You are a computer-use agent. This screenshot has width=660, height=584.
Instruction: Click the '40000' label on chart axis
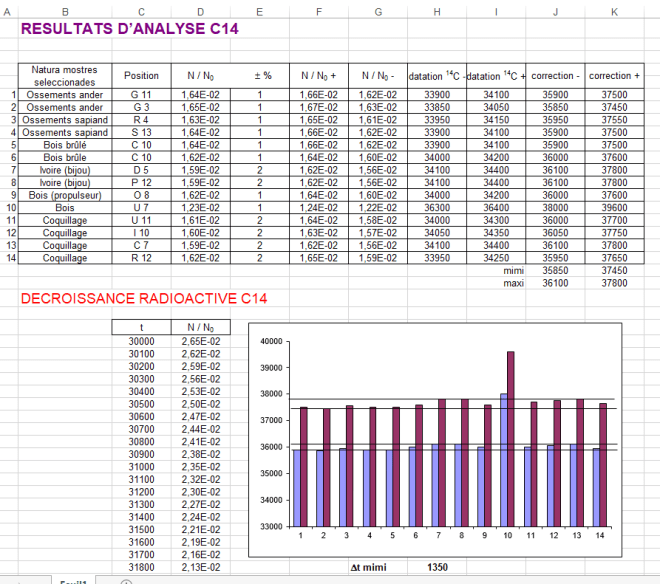point(271,341)
